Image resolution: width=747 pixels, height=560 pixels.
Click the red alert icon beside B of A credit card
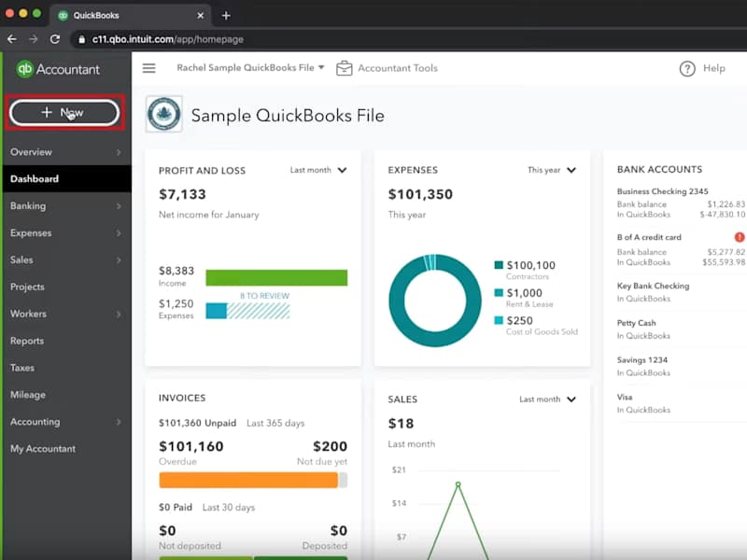740,237
